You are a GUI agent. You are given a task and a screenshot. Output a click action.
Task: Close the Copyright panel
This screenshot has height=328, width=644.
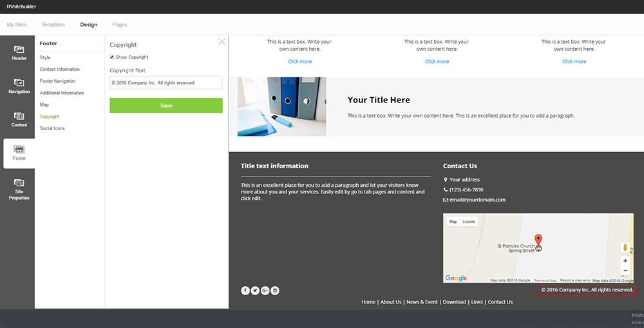pyautogui.click(x=222, y=42)
